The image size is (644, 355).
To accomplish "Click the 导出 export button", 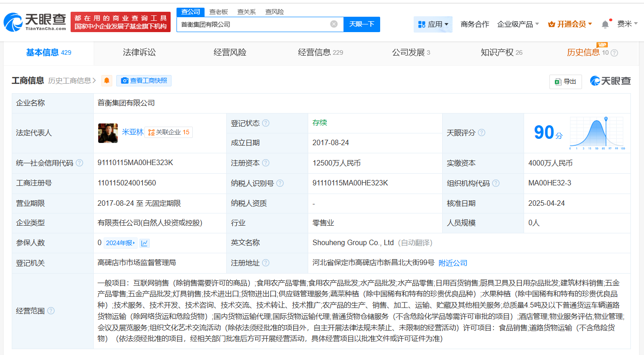I will coord(565,81).
